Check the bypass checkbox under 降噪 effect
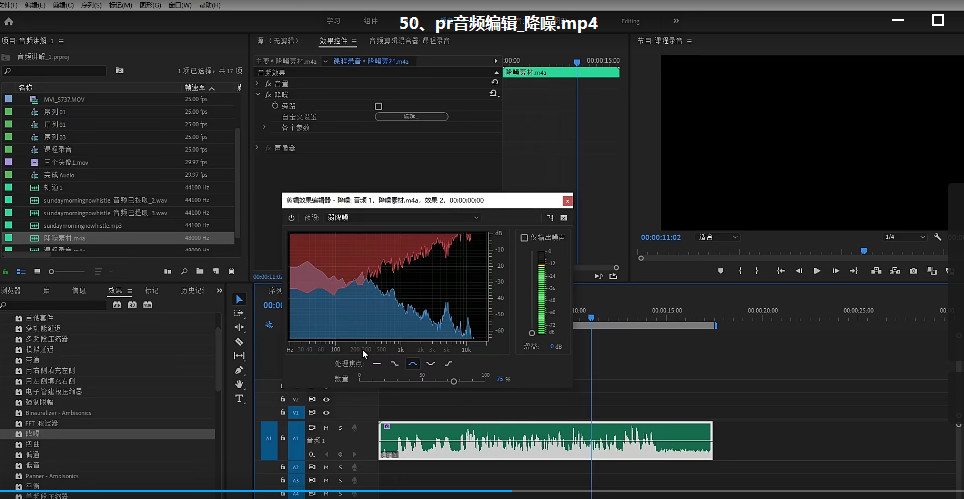 [379, 106]
